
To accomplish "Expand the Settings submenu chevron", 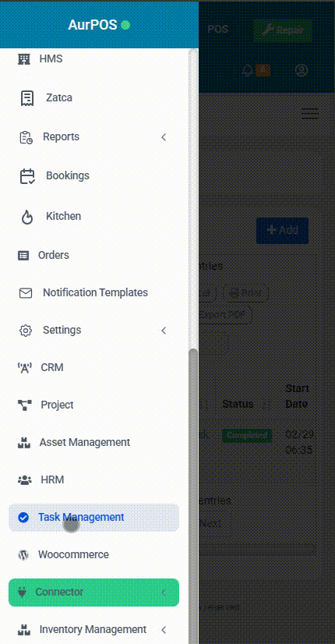I will pos(164,331).
